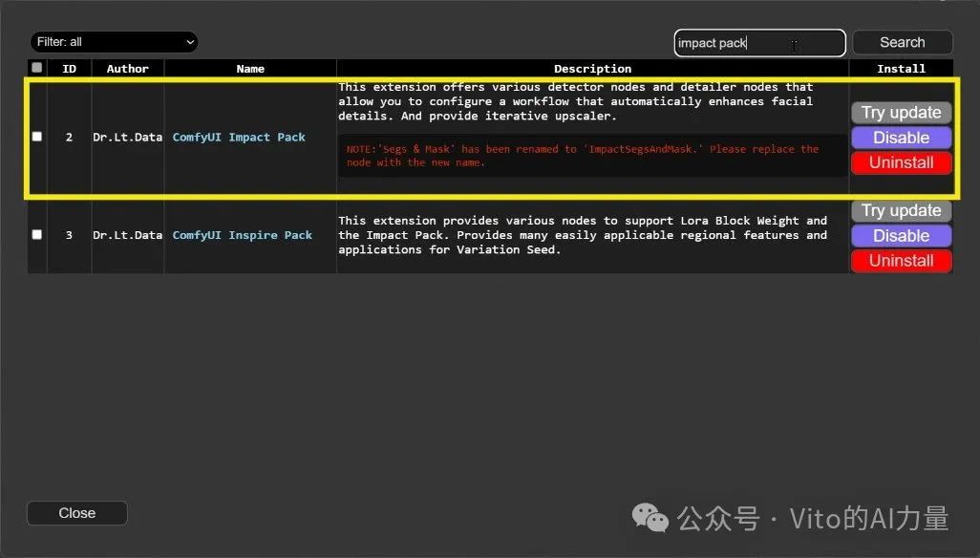
Task: Click ID cell "3"
Action: point(70,235)
